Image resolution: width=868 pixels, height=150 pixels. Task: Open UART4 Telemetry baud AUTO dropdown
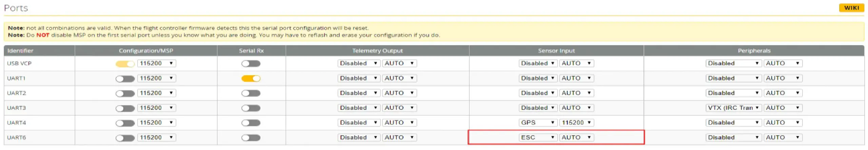pyautogui.click(x=399, y=122)
